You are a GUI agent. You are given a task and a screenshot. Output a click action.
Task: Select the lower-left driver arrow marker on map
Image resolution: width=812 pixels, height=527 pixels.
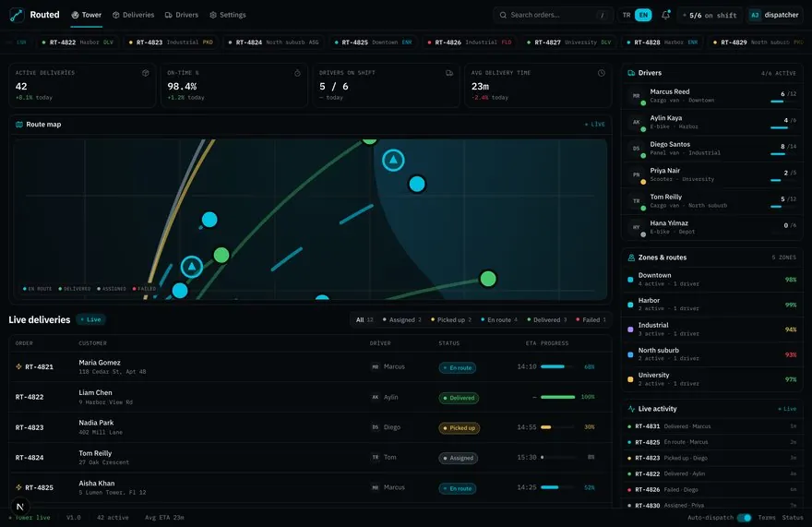192,267
